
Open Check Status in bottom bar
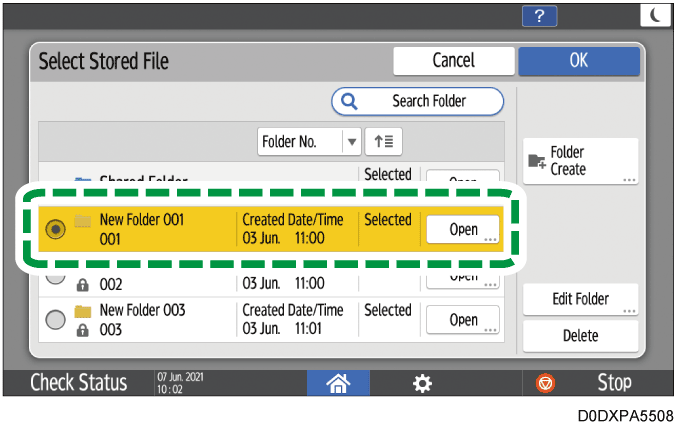77,383
